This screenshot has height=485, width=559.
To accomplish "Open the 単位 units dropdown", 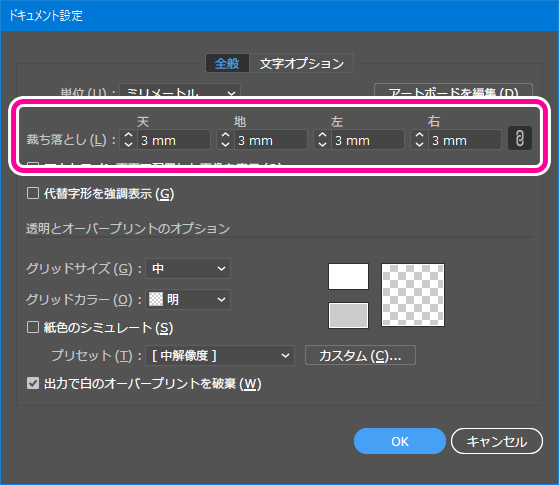I will pos(180,91).
